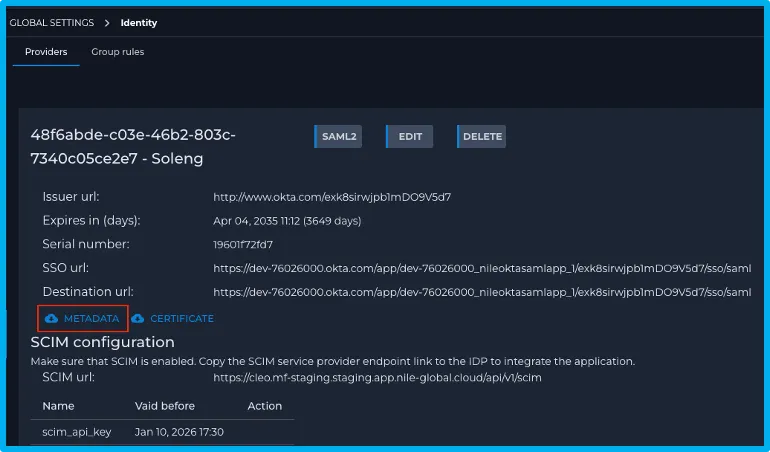Click the Action column header
The width and height of the screenshot is (770, 452).
click(264, 406)
